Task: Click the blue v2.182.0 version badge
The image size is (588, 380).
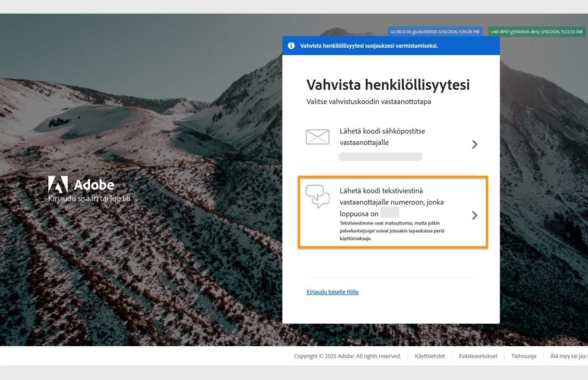Action: tap(435, 32)
